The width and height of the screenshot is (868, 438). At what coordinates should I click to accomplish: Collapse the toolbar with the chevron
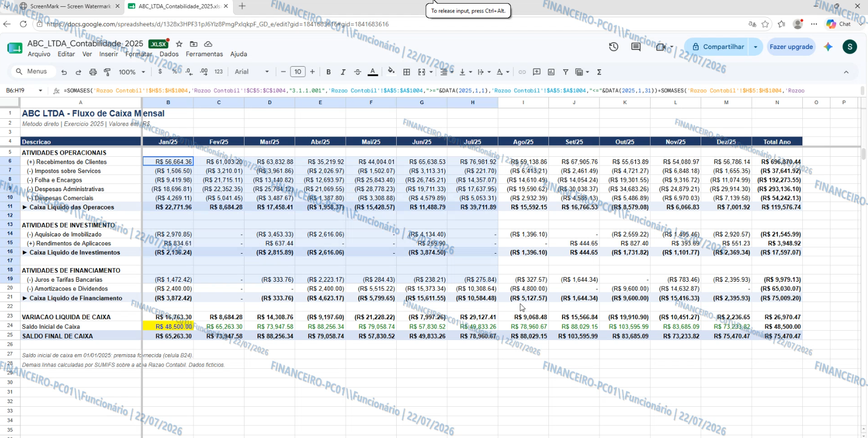click(x=846, y=72)
